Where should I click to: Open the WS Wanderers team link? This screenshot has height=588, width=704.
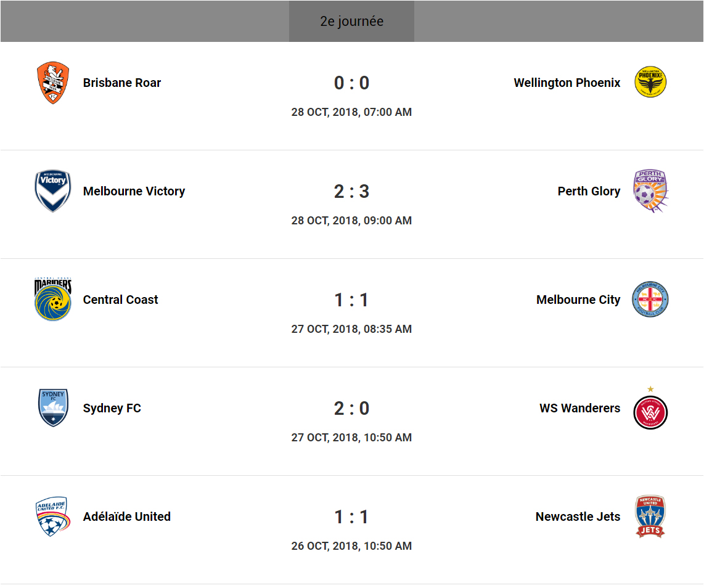[579, 408]
